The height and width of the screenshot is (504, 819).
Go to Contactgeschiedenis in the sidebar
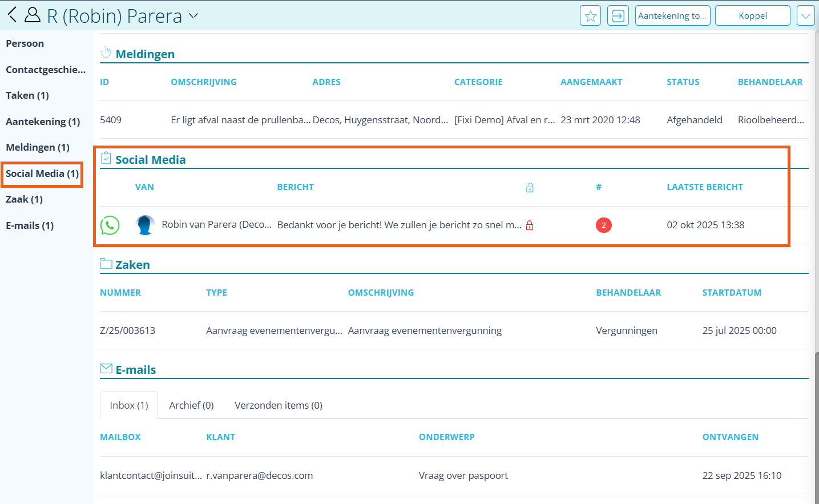coord(46,70)
